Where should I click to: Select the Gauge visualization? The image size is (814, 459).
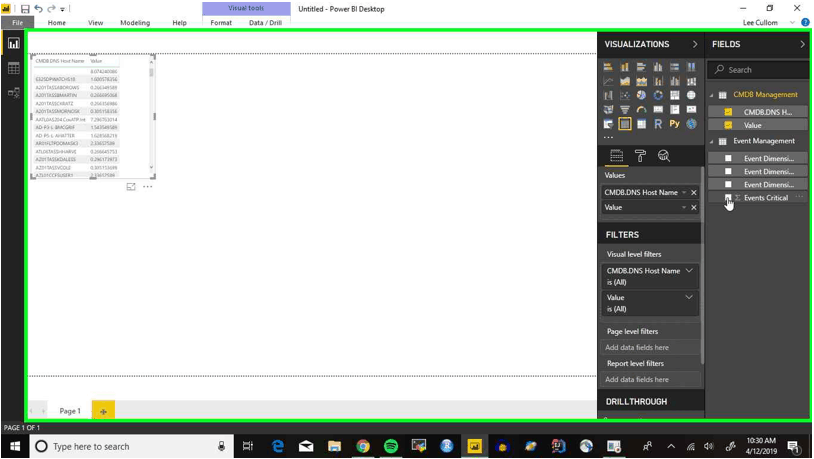click(x=641, y=110)
